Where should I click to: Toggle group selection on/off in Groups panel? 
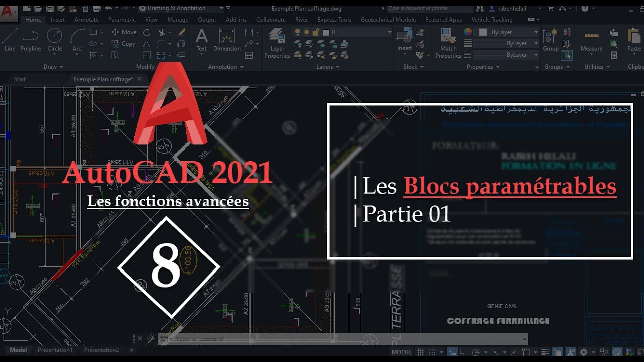click(567, 55)
